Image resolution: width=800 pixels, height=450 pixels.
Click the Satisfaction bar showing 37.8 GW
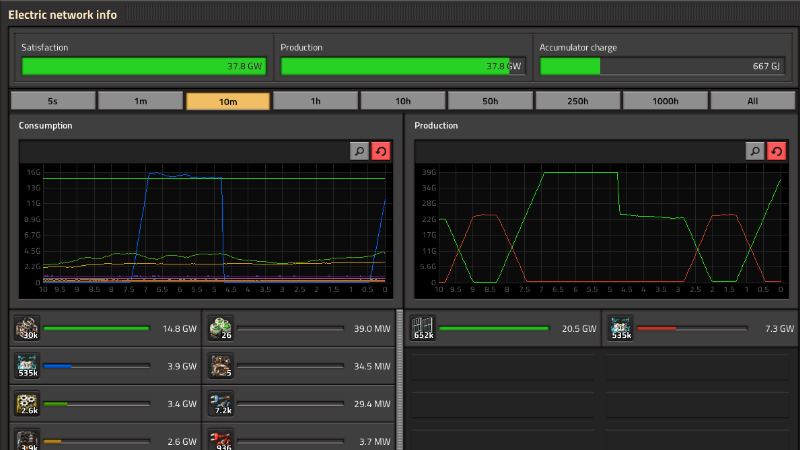[x=144, y=66]
